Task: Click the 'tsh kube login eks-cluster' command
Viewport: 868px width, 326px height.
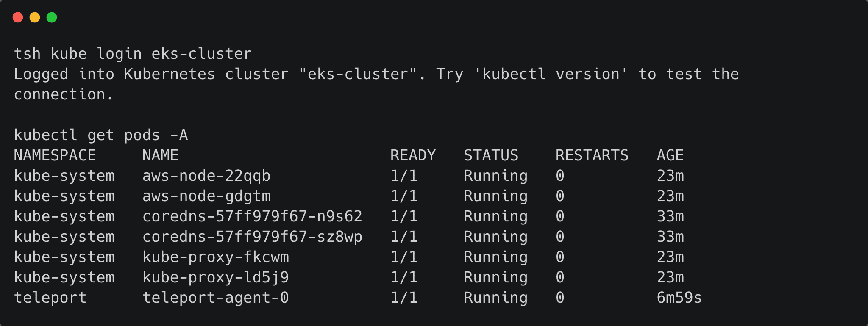Action: click(x=133, y=54)
